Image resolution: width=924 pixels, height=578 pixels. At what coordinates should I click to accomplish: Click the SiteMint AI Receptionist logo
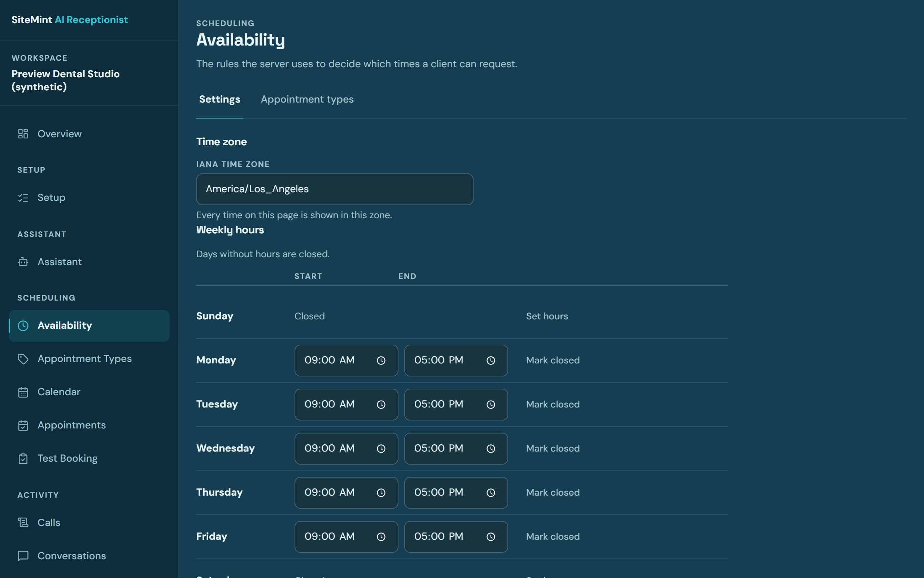click(70, 20)
